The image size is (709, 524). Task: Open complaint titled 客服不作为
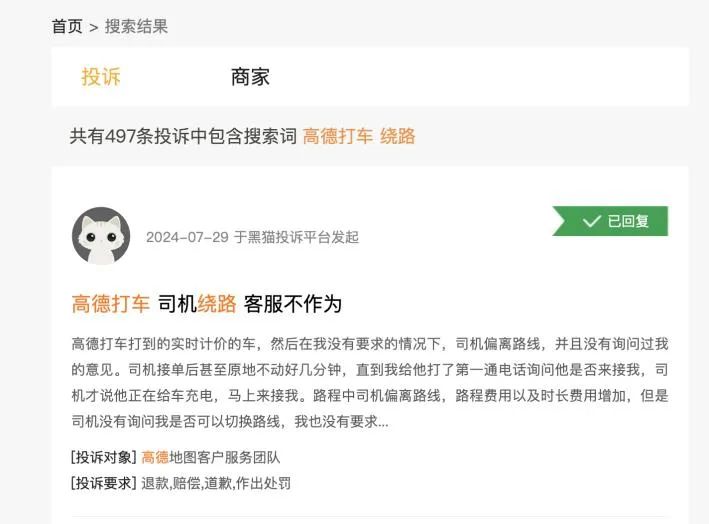point(207,303)
